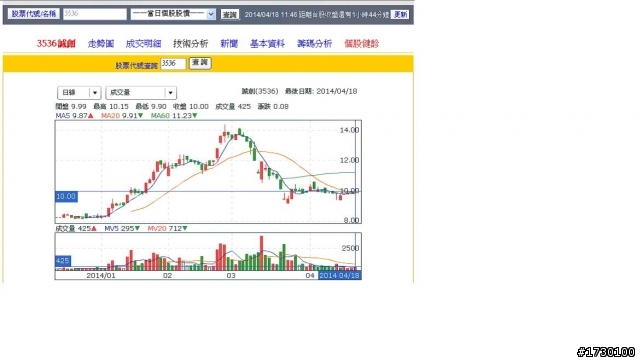The image size is (641, 360).
Task: Go to the 新聞 tab
Action: tap(229, 44)
